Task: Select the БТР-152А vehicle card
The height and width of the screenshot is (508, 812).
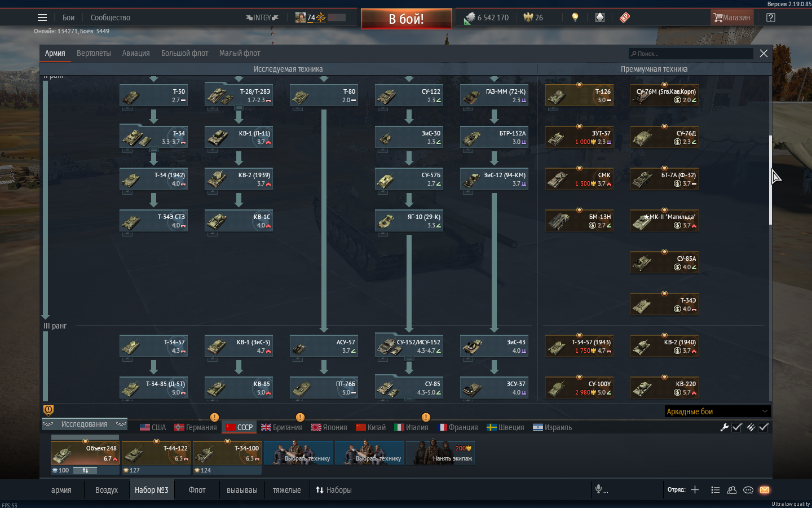Action: tap(494, 137)
